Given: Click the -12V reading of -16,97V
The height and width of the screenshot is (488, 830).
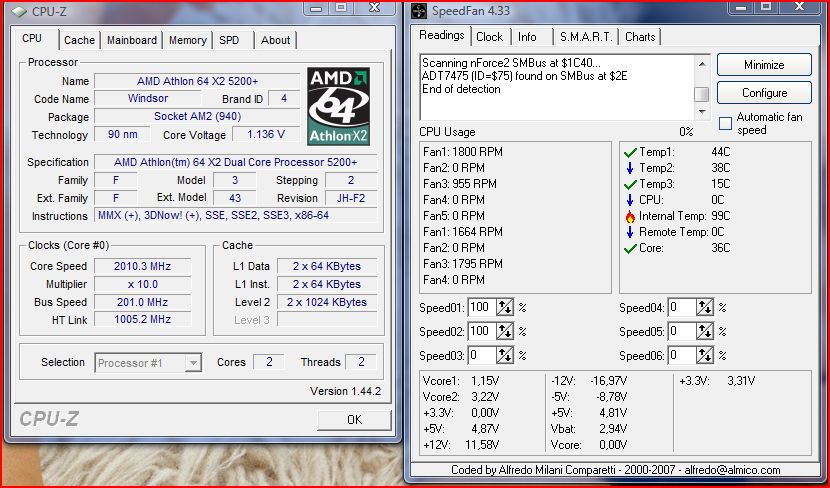Looking at the screenshot, I should pos(589,381).
